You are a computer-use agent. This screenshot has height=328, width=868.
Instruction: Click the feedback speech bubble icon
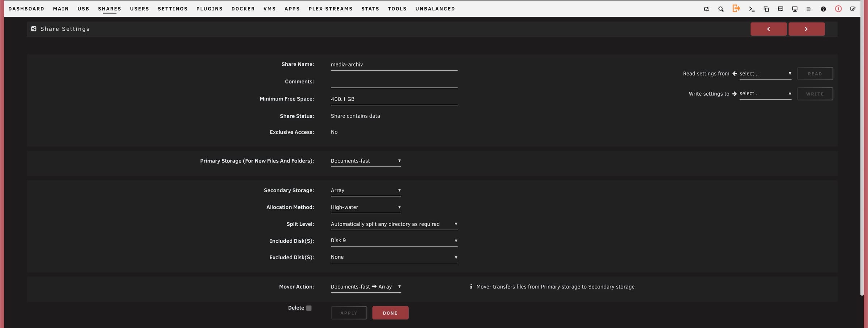[780, 9]
